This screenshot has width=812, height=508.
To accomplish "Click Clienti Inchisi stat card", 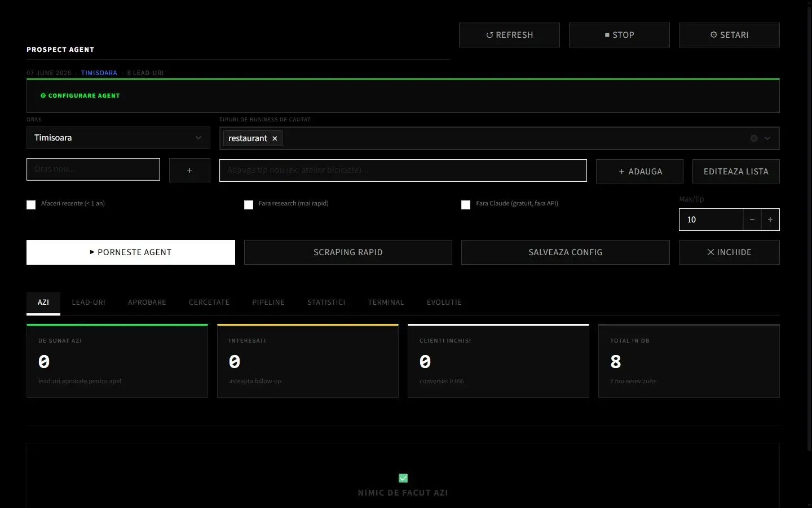I will point(498,361).
